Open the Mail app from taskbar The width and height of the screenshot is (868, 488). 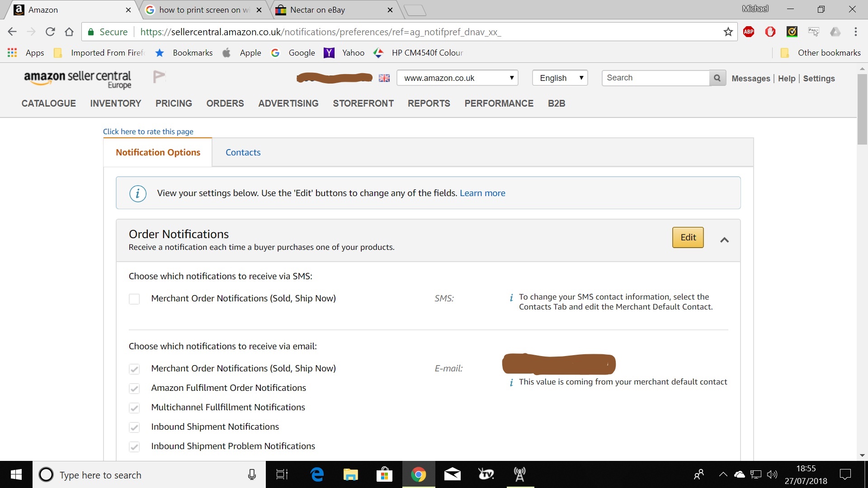coord(452,474)
